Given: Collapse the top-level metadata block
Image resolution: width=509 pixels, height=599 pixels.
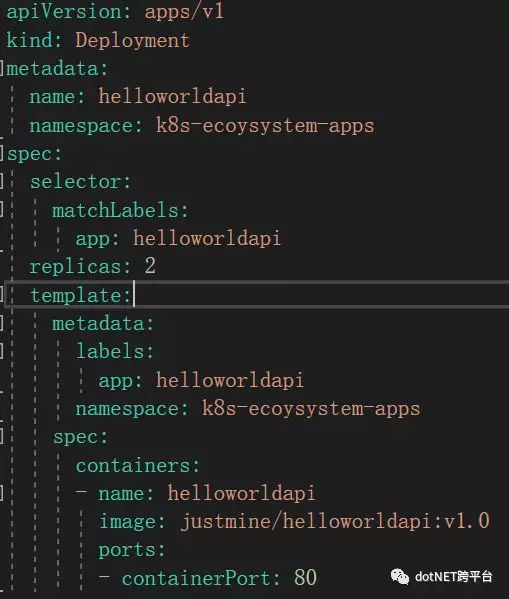Looking at the screenshot, I should pyautogui.click(x=2, y=68).
